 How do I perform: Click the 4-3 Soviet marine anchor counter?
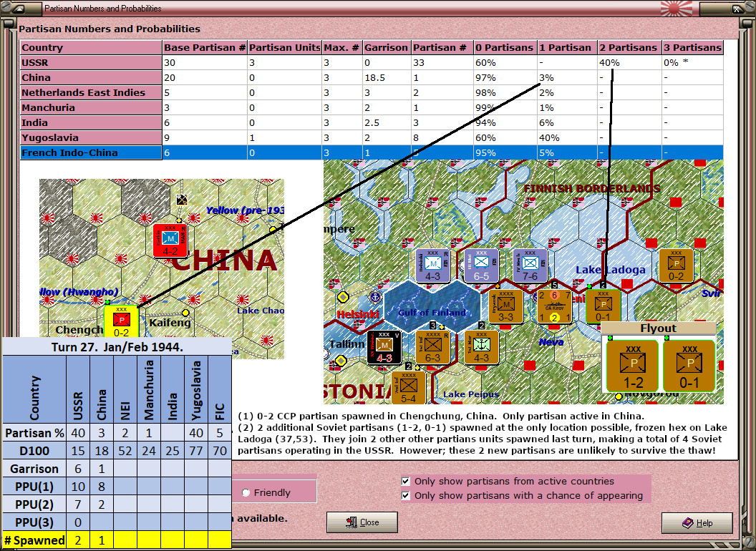coord(481,347)
